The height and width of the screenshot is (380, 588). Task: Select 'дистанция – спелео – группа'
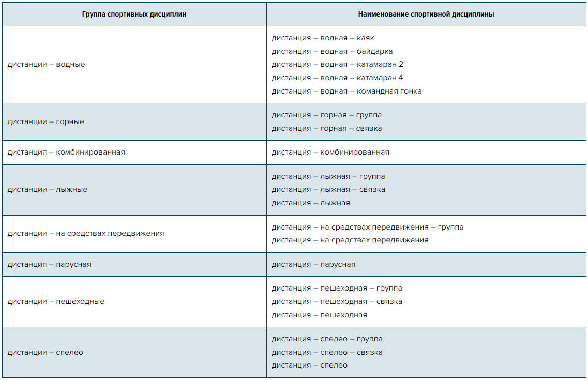[327, 339]
